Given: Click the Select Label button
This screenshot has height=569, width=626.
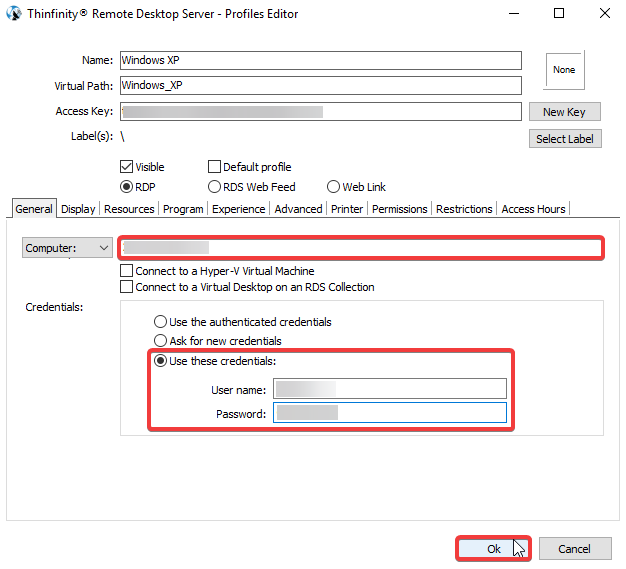Looking at the screenshot, I should (x=565, y=139).
